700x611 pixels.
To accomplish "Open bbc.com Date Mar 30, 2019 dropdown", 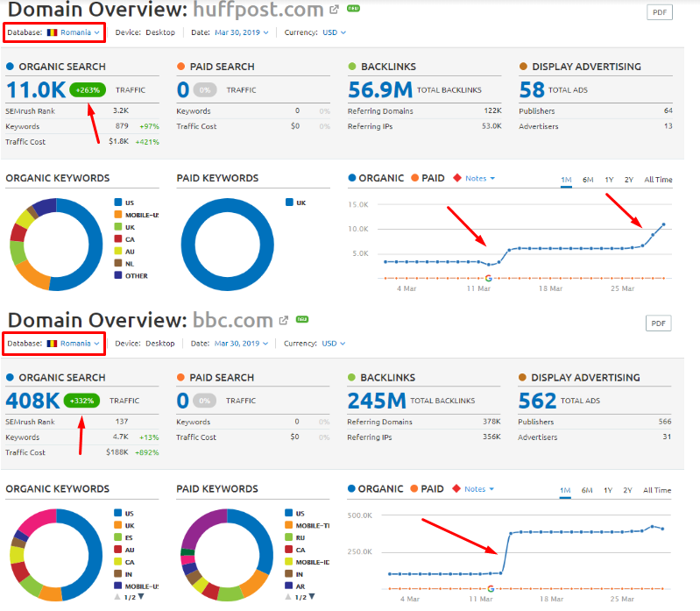I will [x=241, y=344].
